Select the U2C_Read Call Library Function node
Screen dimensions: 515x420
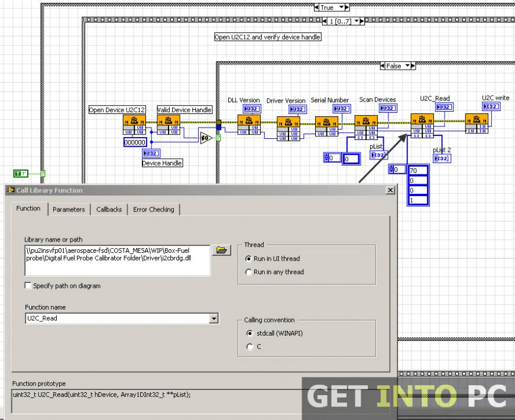[423, 125]
